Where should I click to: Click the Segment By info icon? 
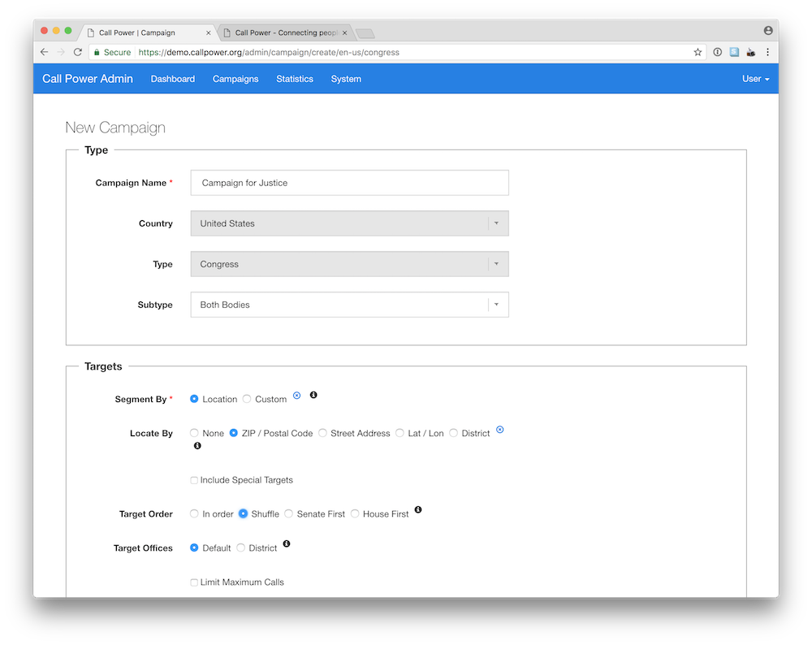pyautogui.click(x=313, y=395)
